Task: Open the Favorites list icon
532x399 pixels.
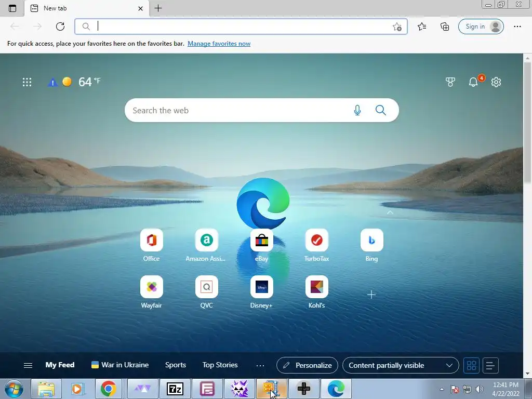Action: [422, 26]
